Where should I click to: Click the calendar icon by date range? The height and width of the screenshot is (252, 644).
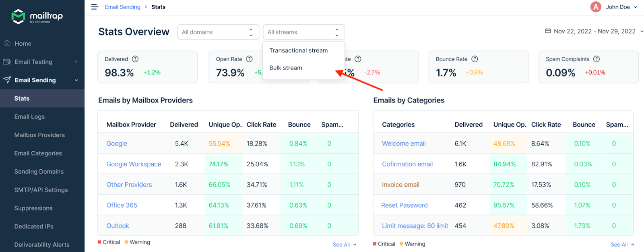pyautogui.click(x=548, y=31)
